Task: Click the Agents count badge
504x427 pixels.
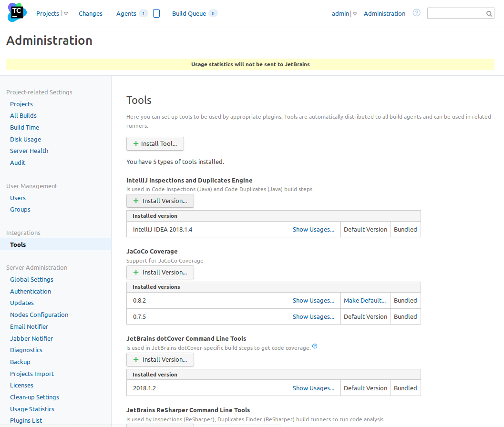Action: (x=144, y=13)
